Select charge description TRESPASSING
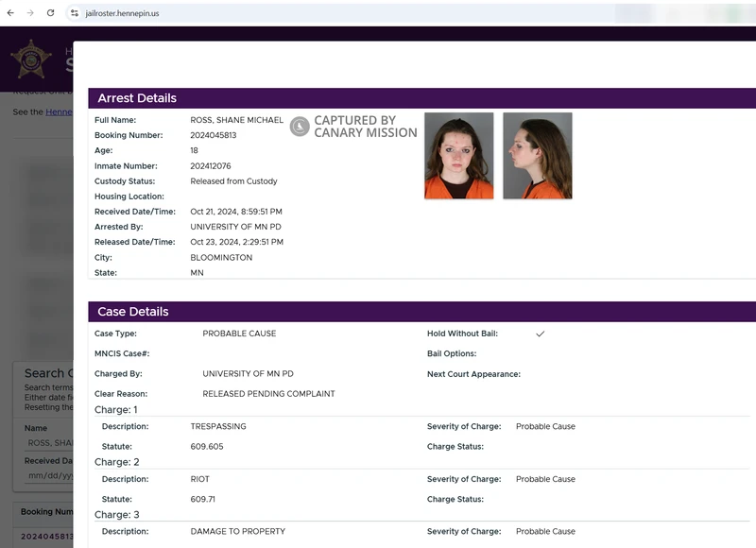This screenshot has width=756, height=548. click(218, 426)
